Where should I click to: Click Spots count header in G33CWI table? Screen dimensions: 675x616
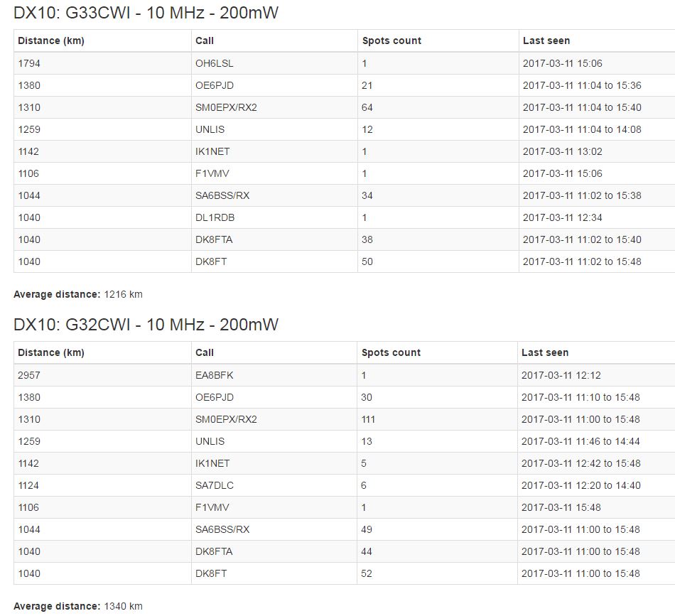(x=391, y=40)
